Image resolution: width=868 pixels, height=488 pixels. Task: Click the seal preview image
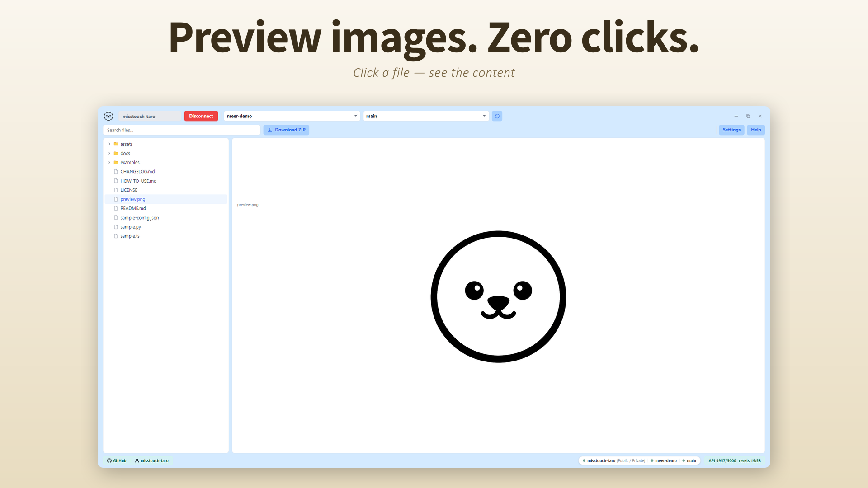498,296
